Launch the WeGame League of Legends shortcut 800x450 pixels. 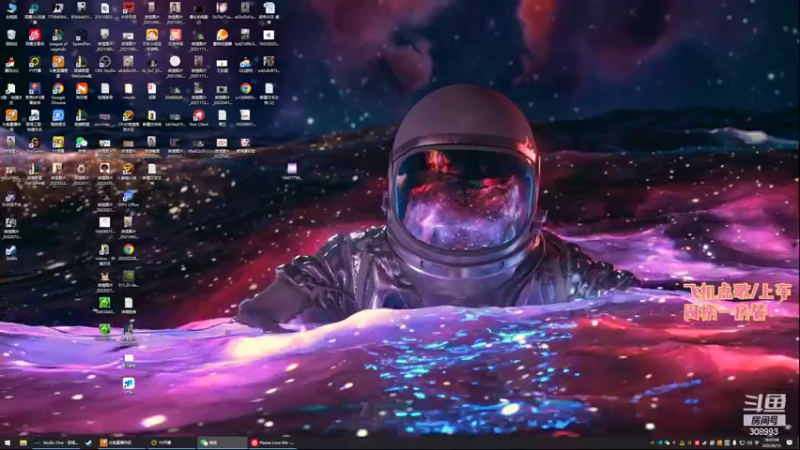pos(81,66)
